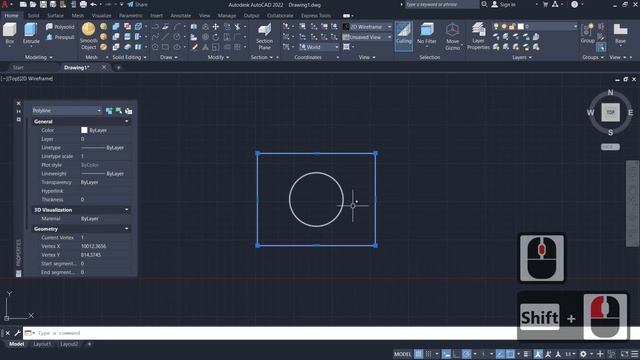Click in the command line input
The height and width of the screenshot is (360, 640).
point(269,333)
